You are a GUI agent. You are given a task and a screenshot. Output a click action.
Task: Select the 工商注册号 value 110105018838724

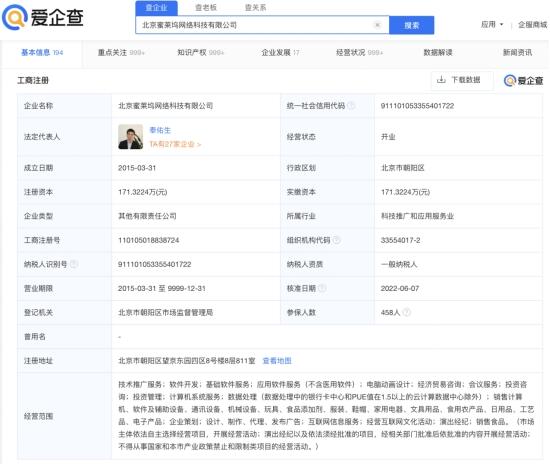(x=148, y=240)
